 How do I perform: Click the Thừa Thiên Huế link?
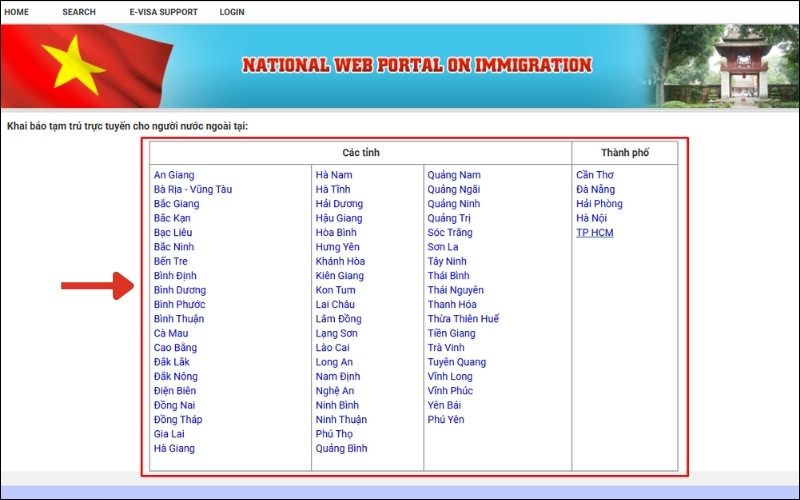coord(463,319)
